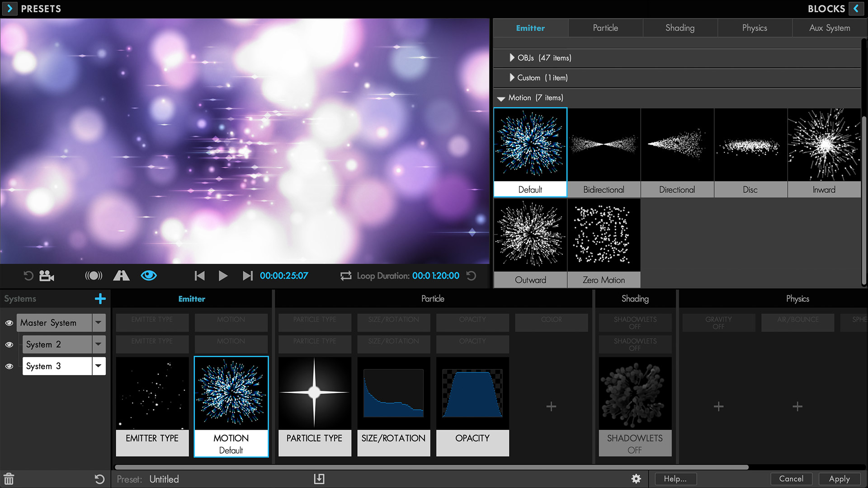868x488 pixels.
Task: Add a new system with the plus icon
Action: pyautogui.click(x=100, y=299)
